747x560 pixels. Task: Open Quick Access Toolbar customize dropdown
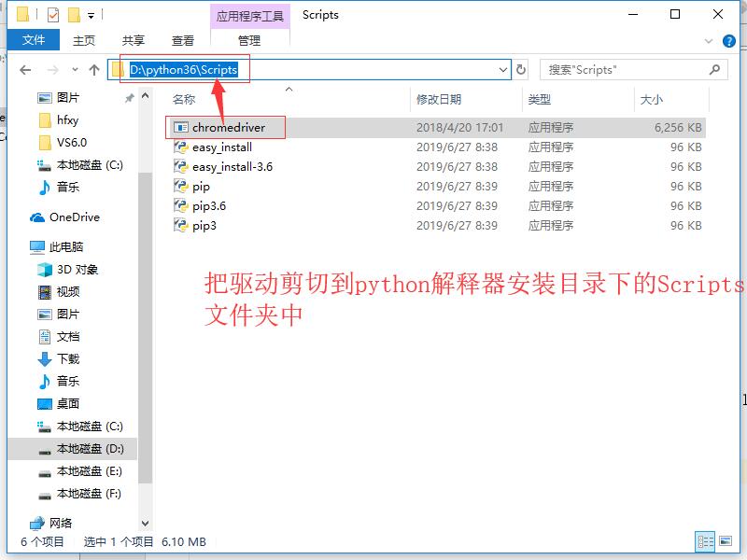click(x=91, y=16)
